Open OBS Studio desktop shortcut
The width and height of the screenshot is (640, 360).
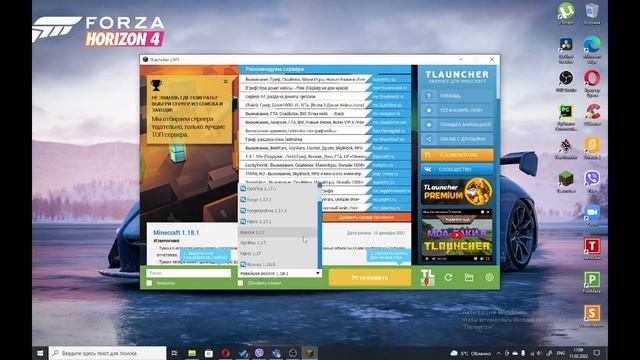click(x=566, y=80)
